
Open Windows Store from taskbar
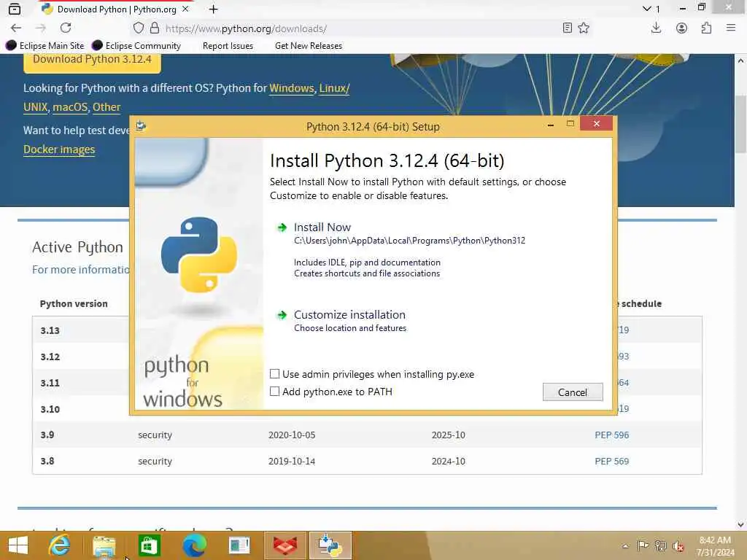[x=149, y=545]
